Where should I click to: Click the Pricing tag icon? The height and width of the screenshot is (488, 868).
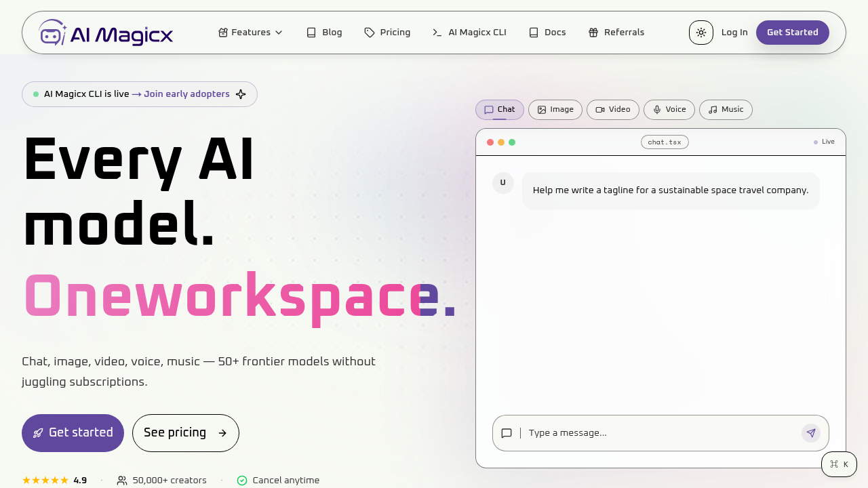click(370, 33)
